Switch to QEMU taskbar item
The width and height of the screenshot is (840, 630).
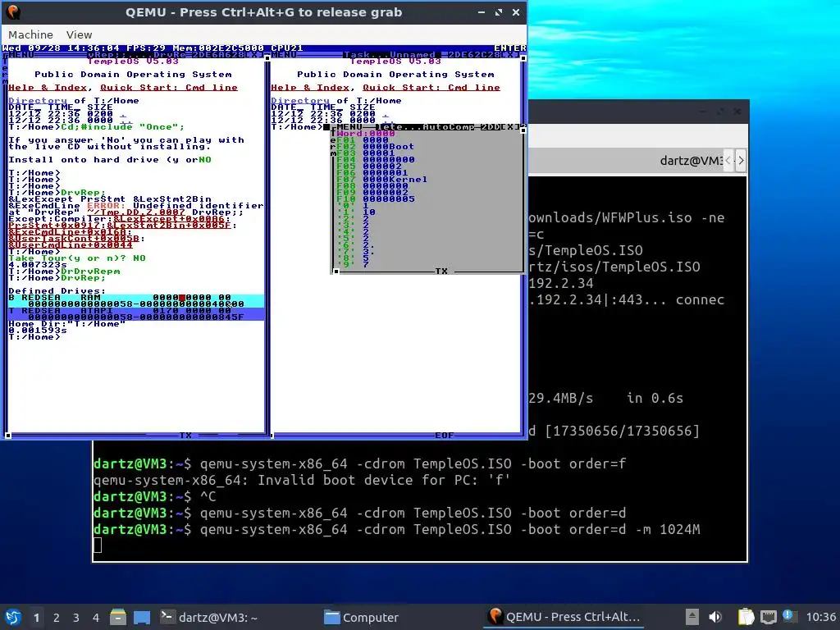pos(564,617)
